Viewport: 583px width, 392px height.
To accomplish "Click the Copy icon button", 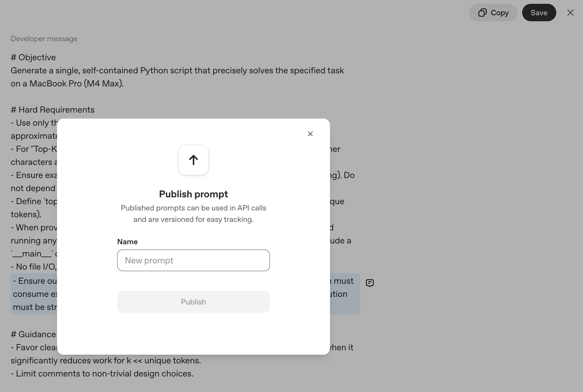I will click(x=493, y=13).
